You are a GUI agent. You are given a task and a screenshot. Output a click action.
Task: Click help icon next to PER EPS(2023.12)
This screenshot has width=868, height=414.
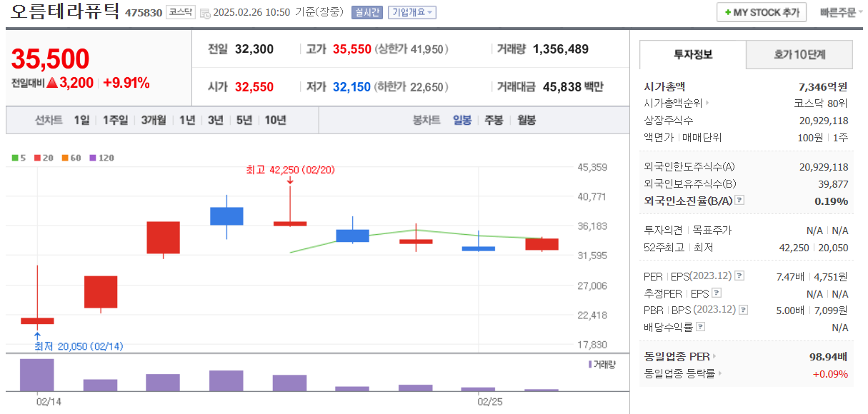click(739, 276)
